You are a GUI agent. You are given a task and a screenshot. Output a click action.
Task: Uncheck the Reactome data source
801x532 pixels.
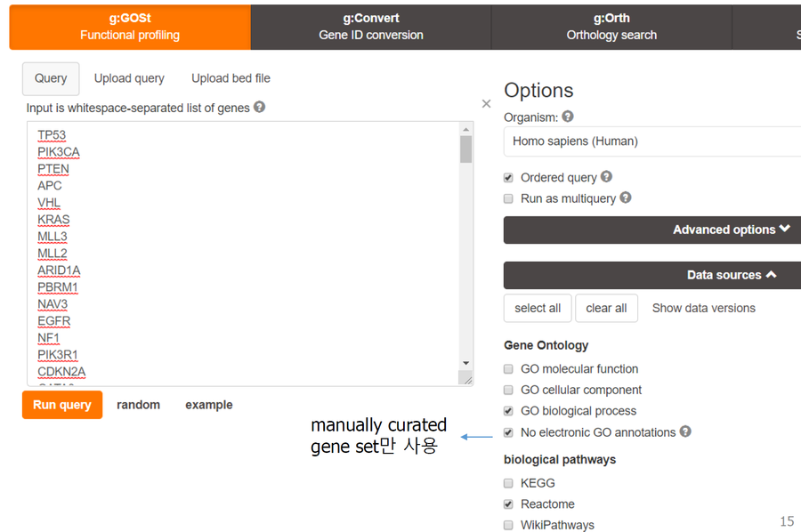click(x=508, y=504)
